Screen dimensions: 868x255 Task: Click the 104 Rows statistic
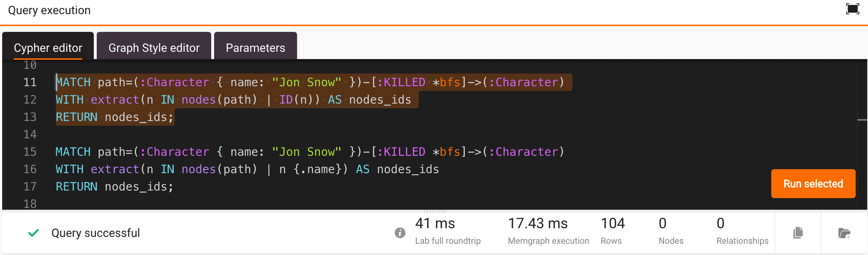(x=613, y=231)
